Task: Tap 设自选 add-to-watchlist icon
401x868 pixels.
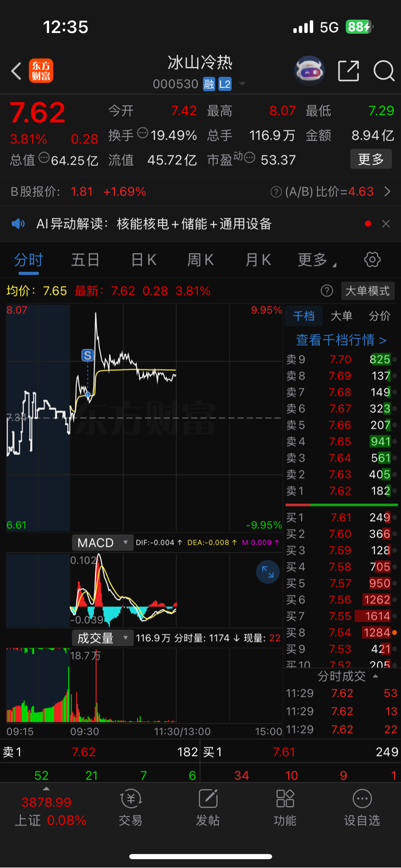Action: (362, 808)
